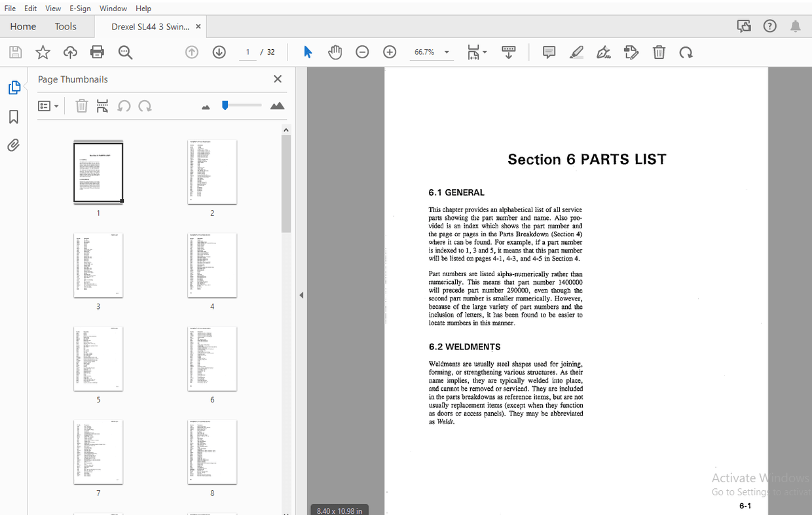The width and height of the screenshot is (812, 515).
Task: Rotate pages using the rotate icon
Action: click(686, 52)
